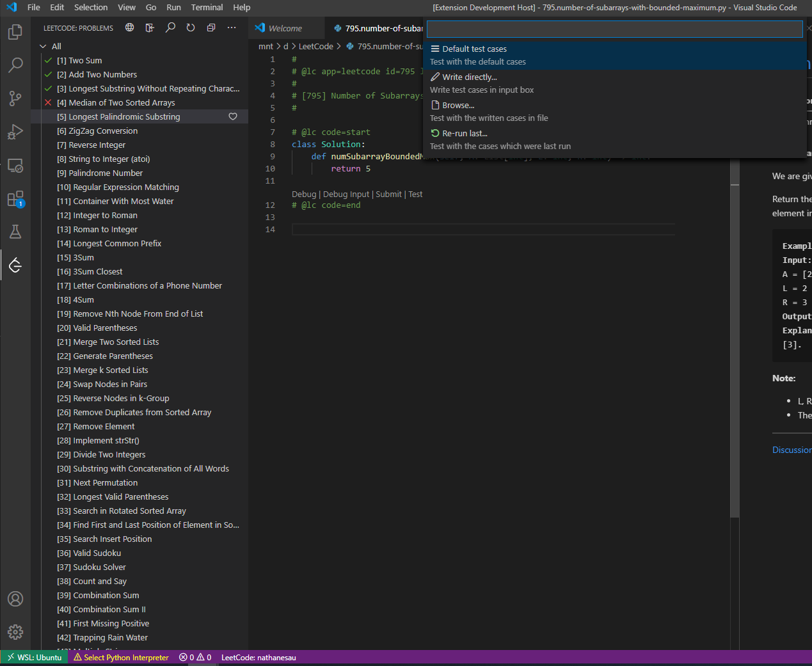Click the LeetCode breadcrumb segment
Screen dimensions: 812x666
pos(316,46)
